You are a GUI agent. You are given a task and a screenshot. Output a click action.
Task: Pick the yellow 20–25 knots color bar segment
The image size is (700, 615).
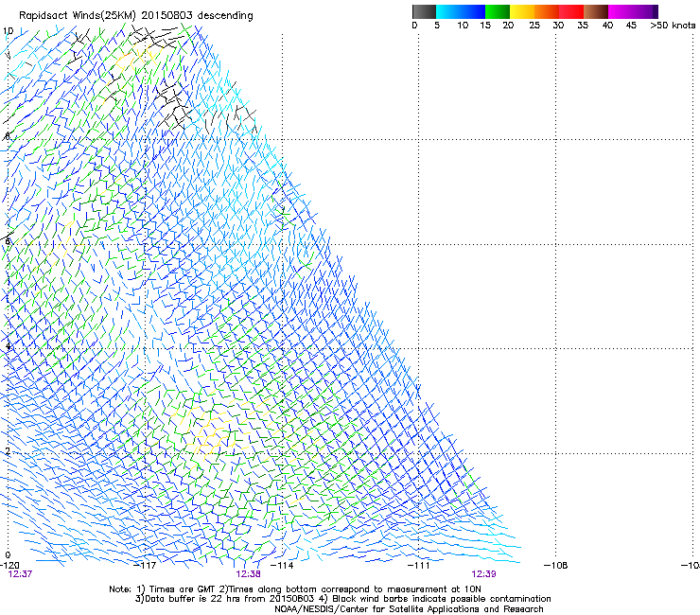pyautogui.click(x=522, y=11)
